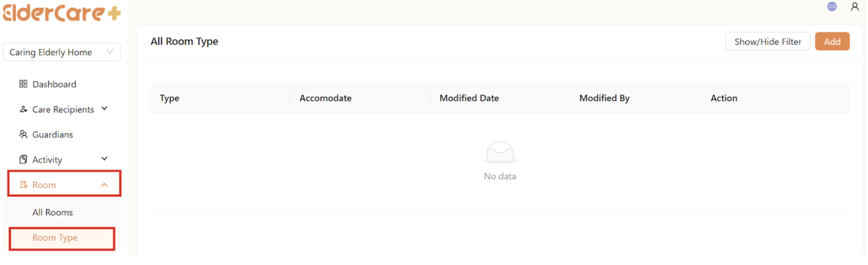Collapse the Room submenu chevron
The width and height of the screenshot is (868, 265).
(104, 185)
